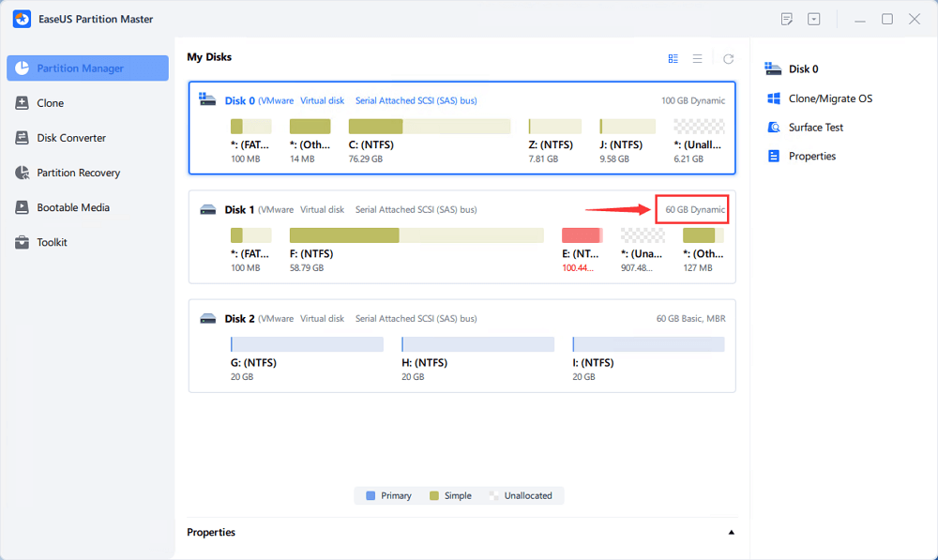Open the Toolkit section
The image size is (938, 560).
(52, 242)
